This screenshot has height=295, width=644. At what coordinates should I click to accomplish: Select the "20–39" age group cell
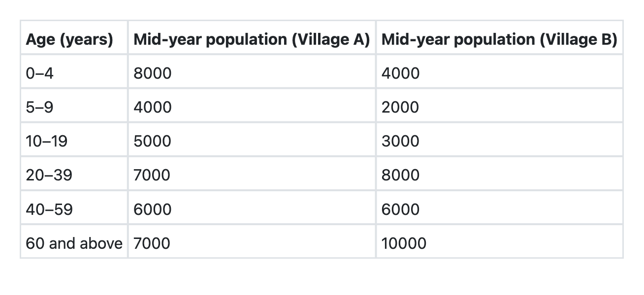pos(49,175)
